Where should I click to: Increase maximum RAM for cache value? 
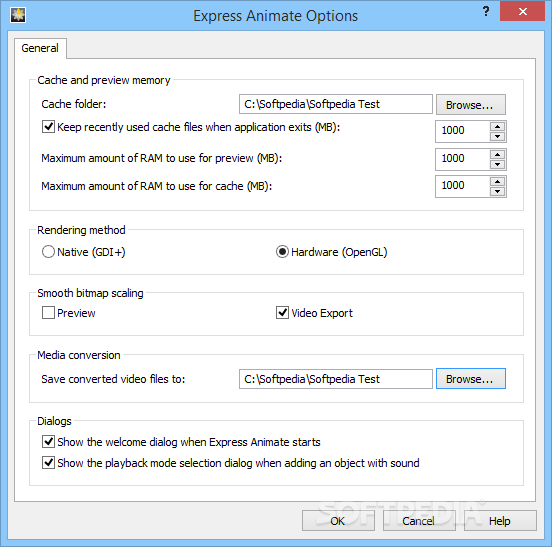(x=497, y=182)
